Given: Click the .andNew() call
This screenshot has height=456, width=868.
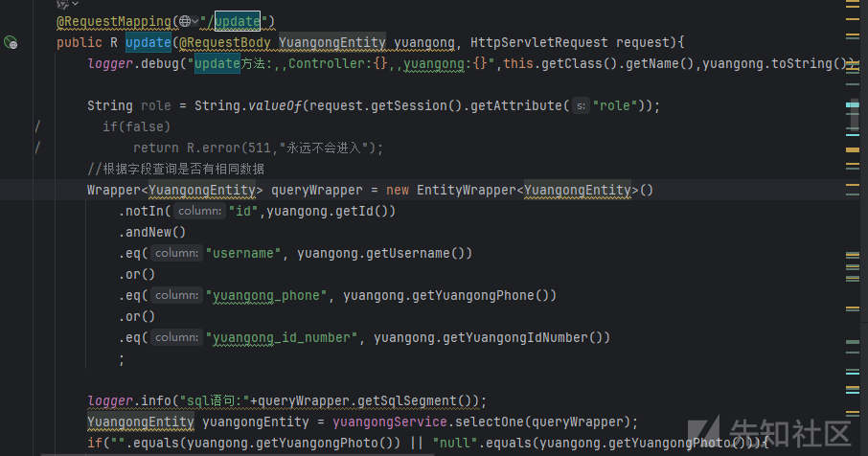Looking at the screenshot, I should (152, 232).
